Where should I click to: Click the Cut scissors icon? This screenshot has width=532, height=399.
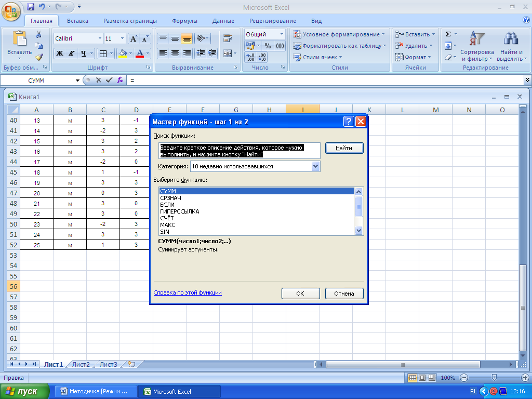[x=38, y=34]
